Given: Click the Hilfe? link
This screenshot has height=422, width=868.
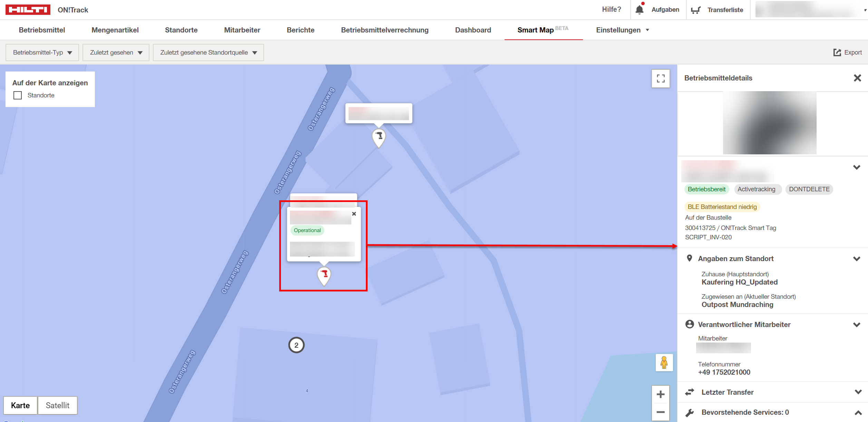Looking at the screenshot, I should pyautogui.click(x=612, y=10).
